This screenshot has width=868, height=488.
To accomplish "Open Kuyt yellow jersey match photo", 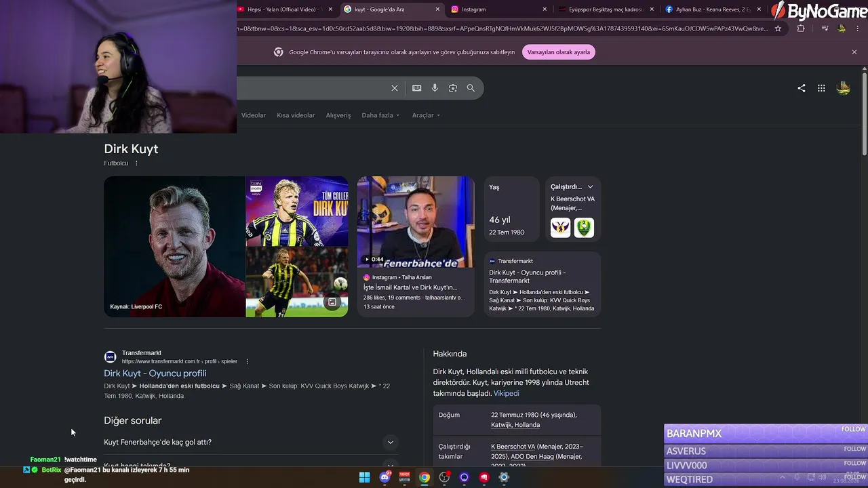I will (297, 283).
